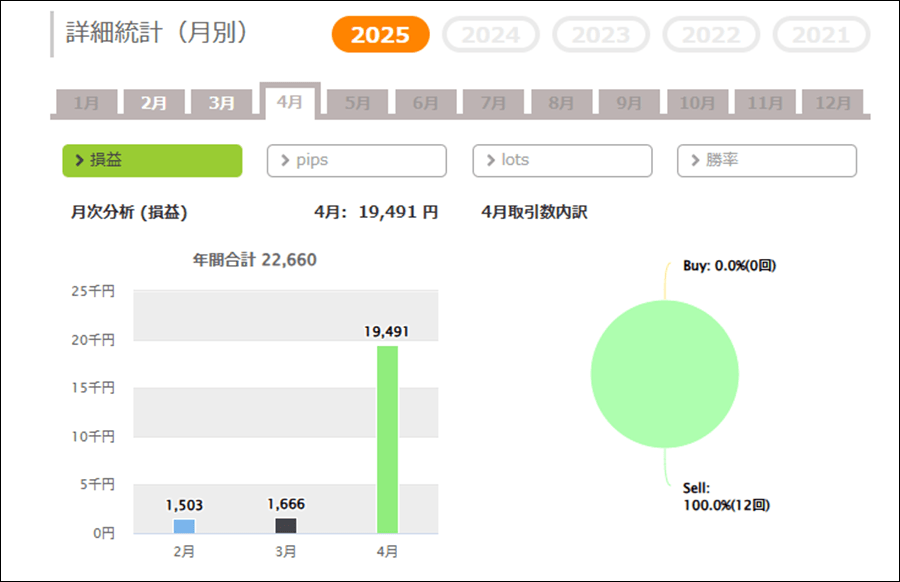Click the 4月: 19,491 円 summary text

376,212
